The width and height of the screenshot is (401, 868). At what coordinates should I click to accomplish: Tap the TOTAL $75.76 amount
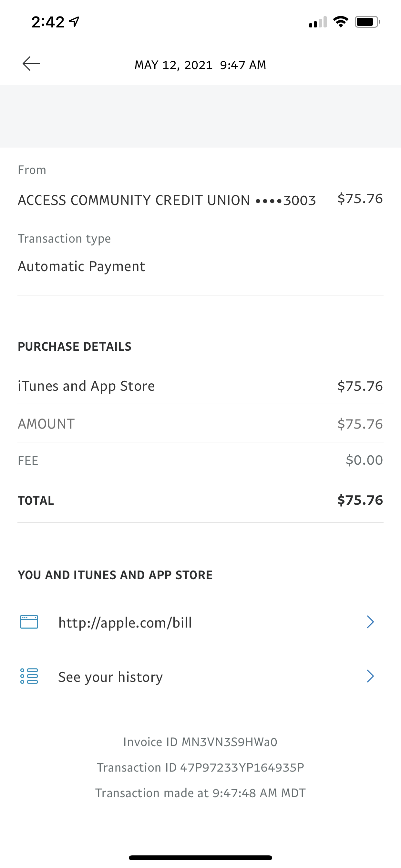point(360,500)
